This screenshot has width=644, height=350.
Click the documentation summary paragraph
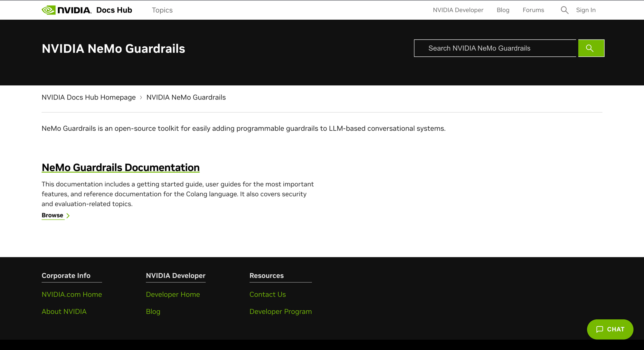pyautogui.click(x=178, y=194)
